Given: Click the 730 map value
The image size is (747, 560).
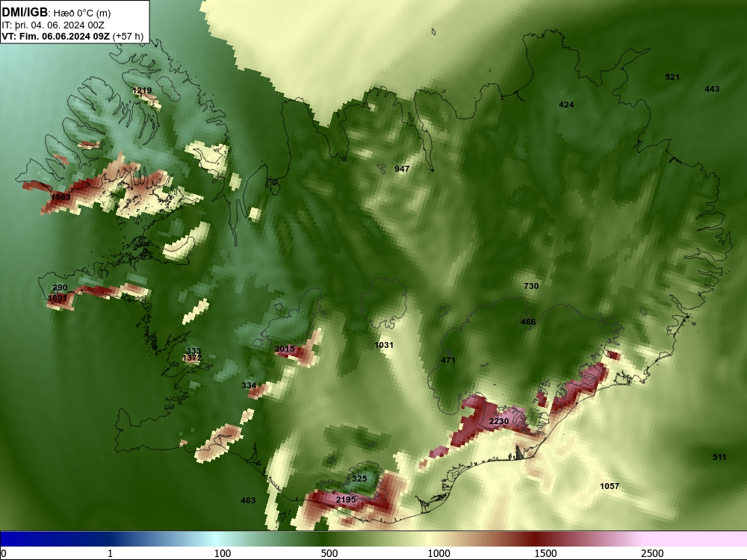Looking at the screenshot, I should [531, 286].
